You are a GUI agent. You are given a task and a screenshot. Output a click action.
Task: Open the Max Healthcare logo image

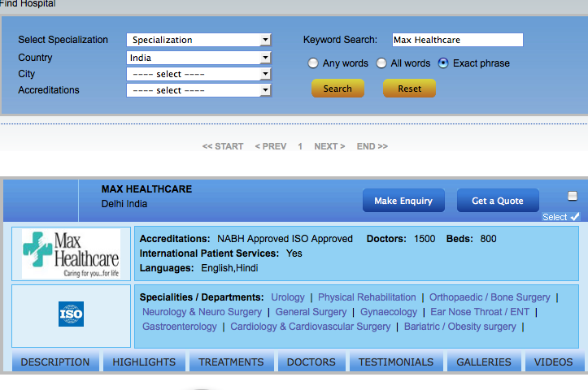tap(71, 253)
